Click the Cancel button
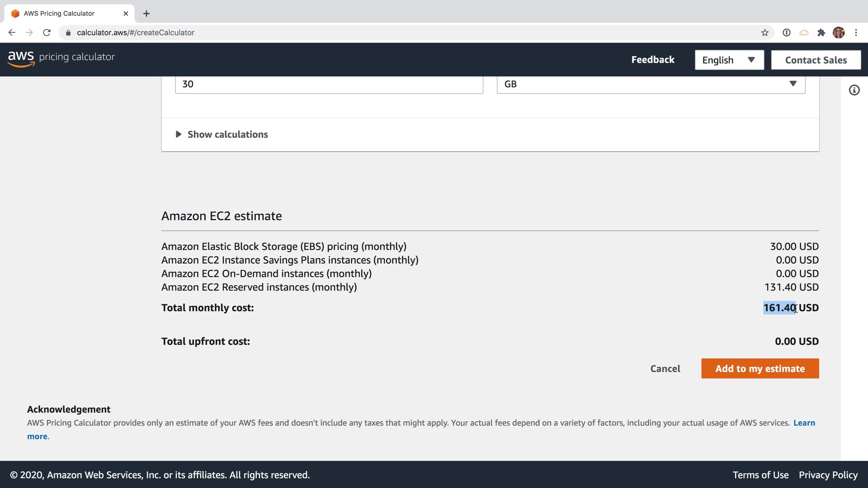868x488 pixels. [x=665, y=369]
